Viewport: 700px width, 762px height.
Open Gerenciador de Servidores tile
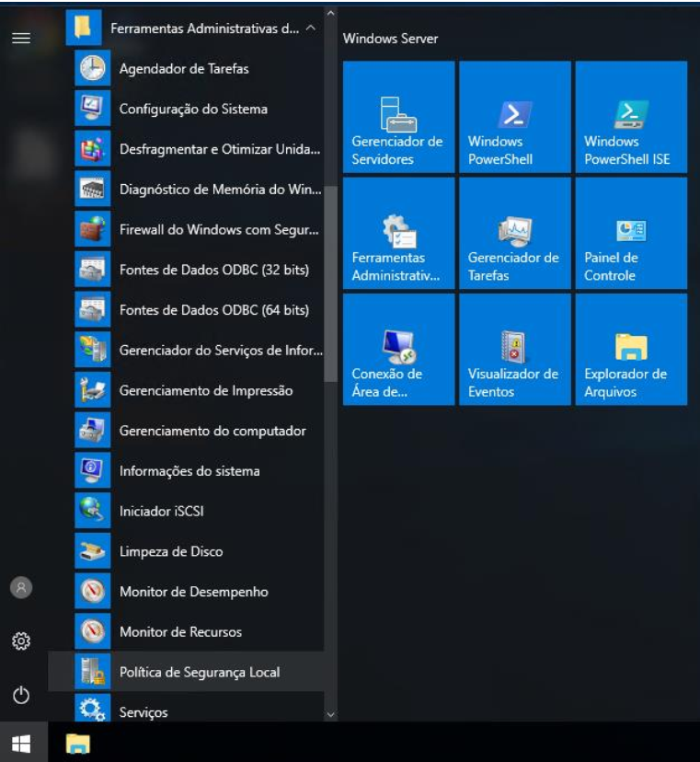(x=399, y=117)
